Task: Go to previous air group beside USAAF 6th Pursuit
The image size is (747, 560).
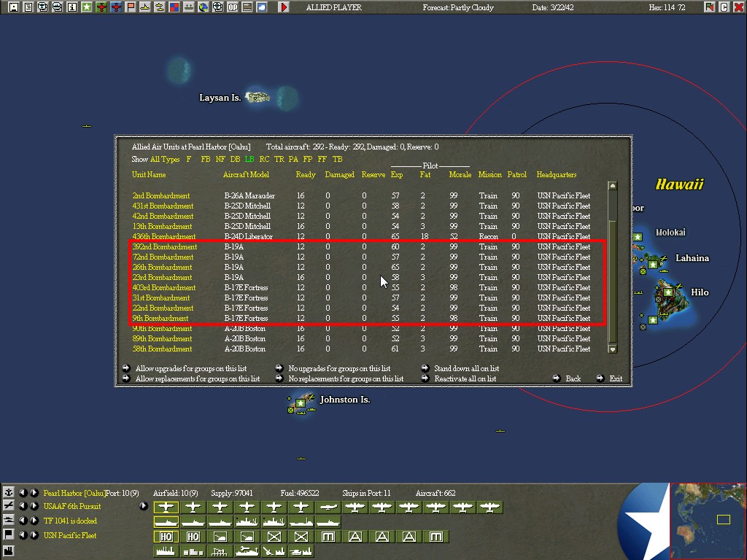Action: 23,506
